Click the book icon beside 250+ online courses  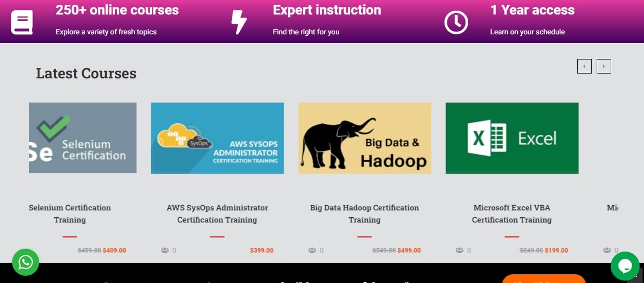(22, 22)
